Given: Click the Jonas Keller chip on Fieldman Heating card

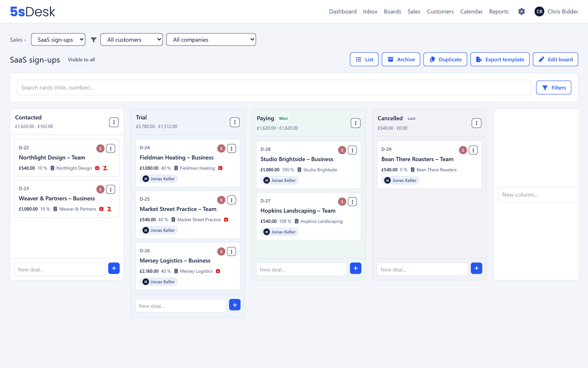Looking at the screenshot, I should pos(159,179).
